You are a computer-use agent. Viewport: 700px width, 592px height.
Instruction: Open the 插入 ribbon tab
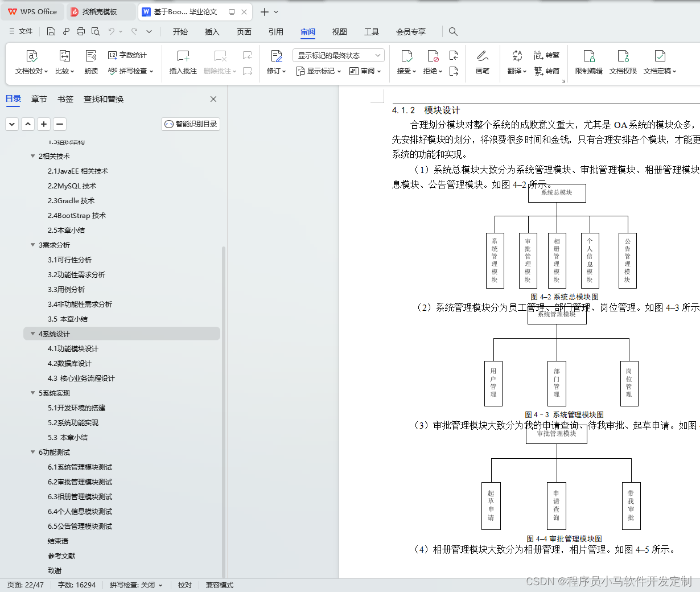tap(212, 32)
